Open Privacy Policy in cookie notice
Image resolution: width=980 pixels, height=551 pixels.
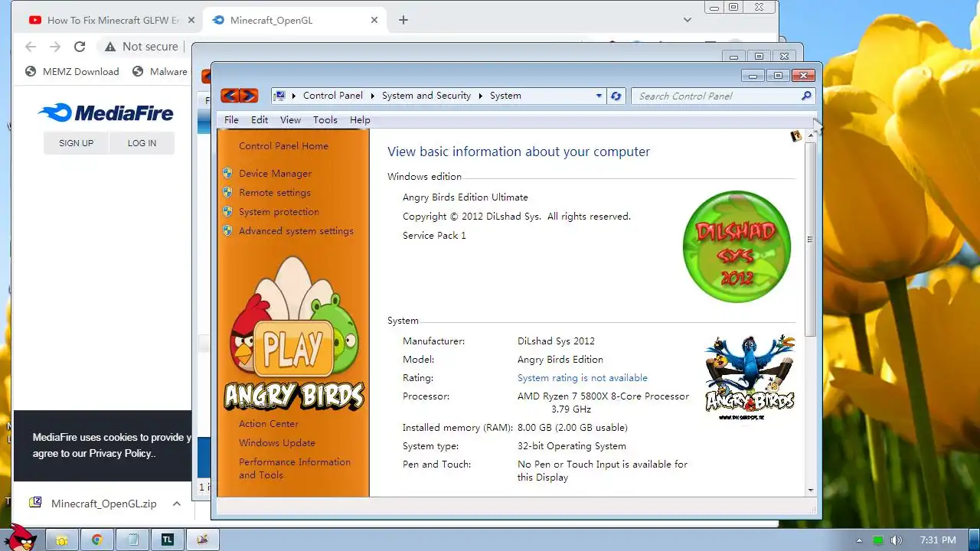[120, 453]
